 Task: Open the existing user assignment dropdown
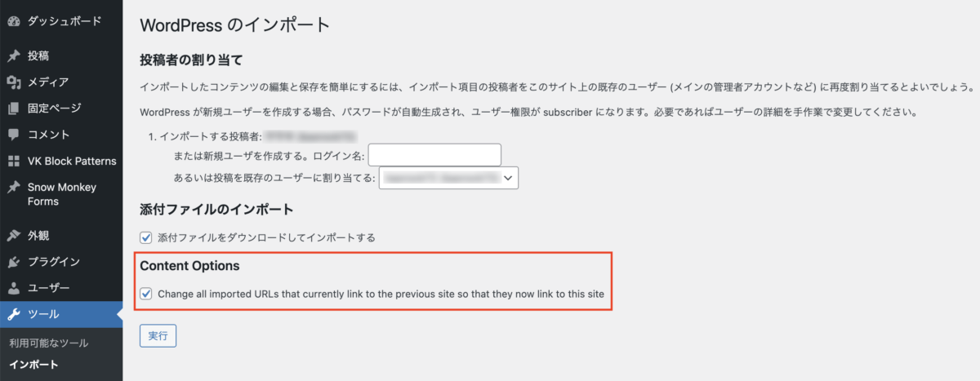pos(448,176)
